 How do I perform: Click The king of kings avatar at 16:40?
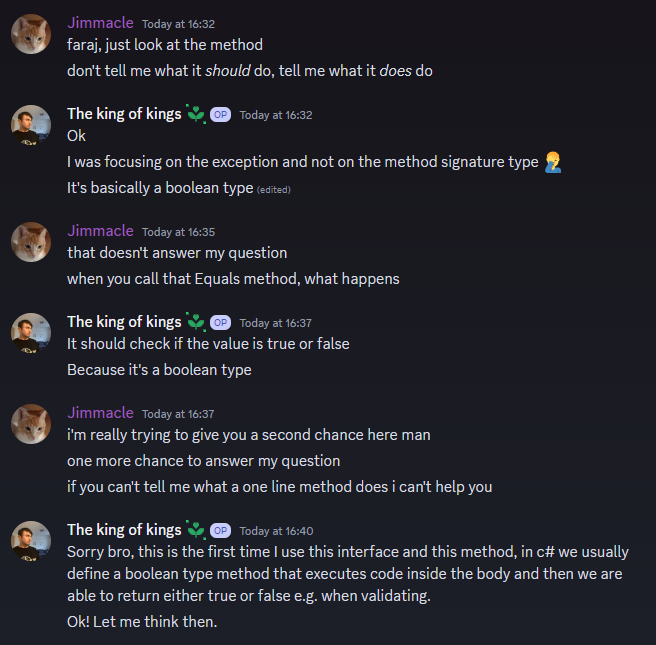tap(31, 540)
